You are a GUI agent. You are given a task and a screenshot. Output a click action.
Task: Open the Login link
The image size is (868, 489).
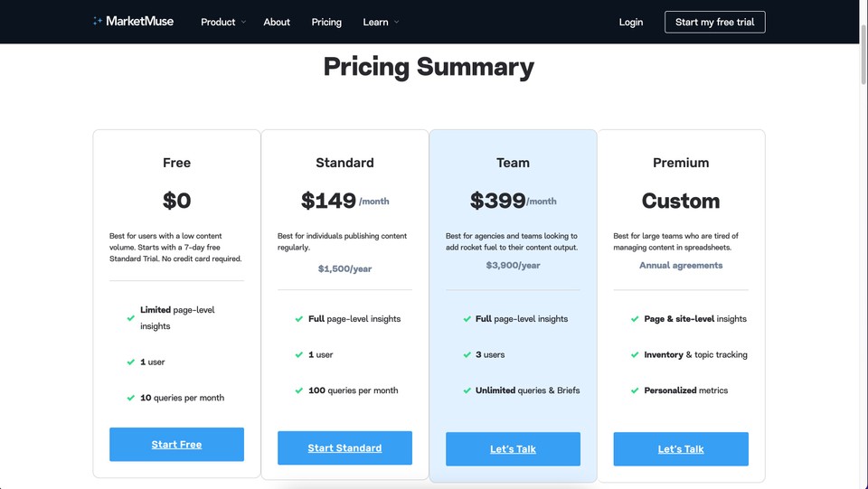tap(631, 22)
